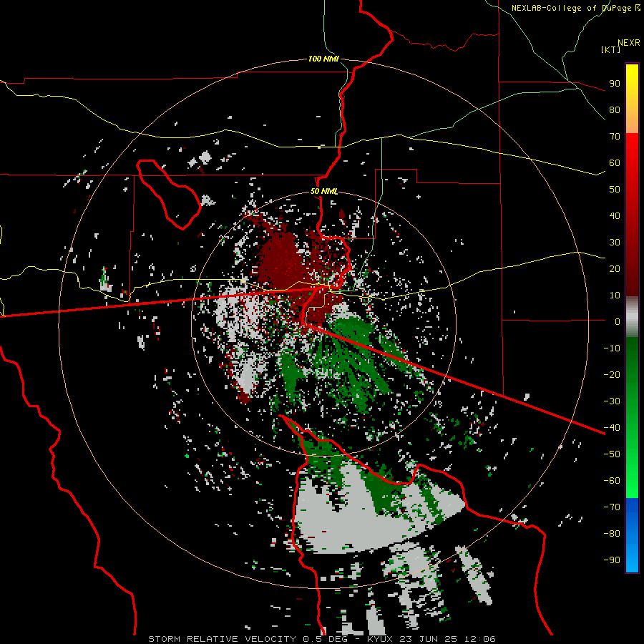The image size is (644, 644).
Task: Click the [KT] units label
Action: coord(611,49)
